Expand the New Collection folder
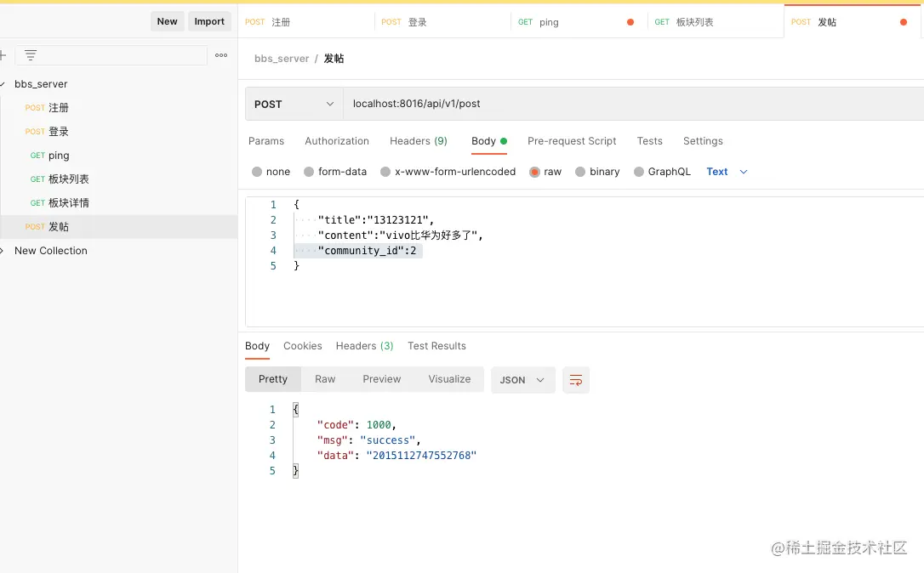This screenshot has width=924, height=573. click(3, 251)
